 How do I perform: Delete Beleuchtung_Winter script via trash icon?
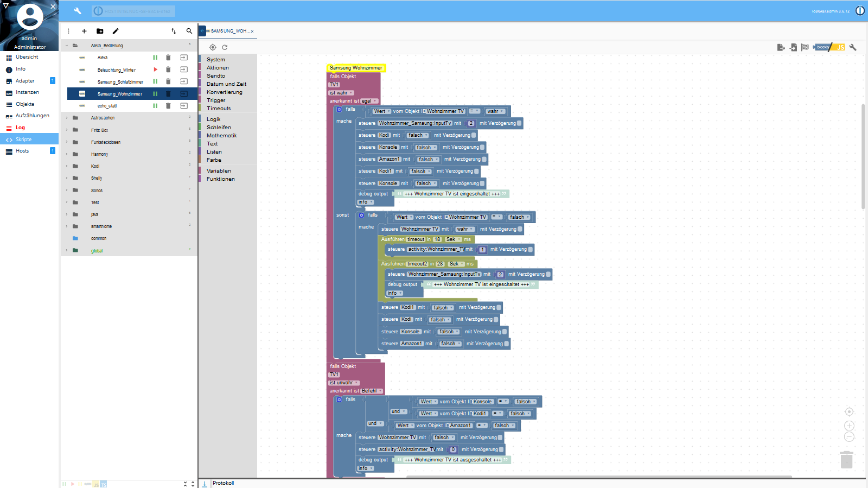click(x=168, y=69)
